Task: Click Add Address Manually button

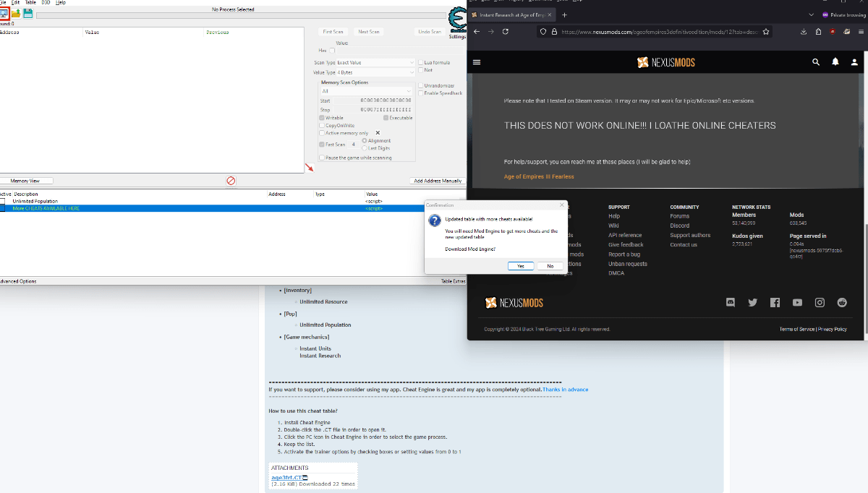Action: click(x=437, y=181)
